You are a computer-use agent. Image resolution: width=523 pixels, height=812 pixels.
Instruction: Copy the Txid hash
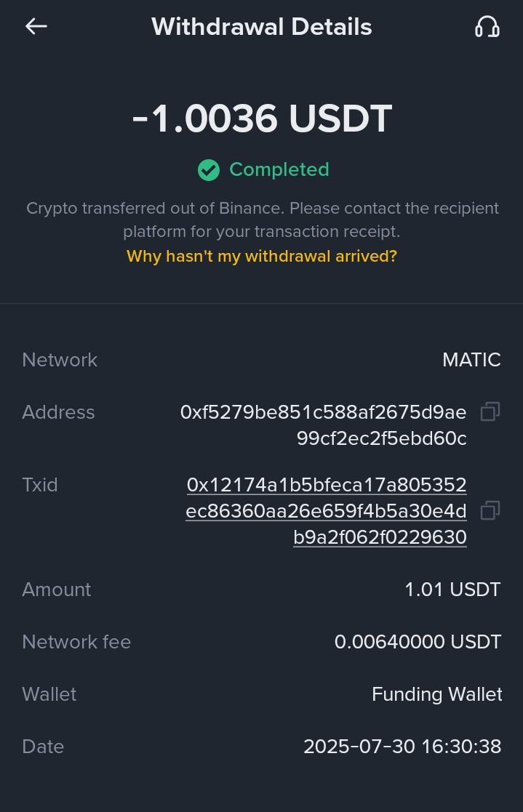(490, 510)
